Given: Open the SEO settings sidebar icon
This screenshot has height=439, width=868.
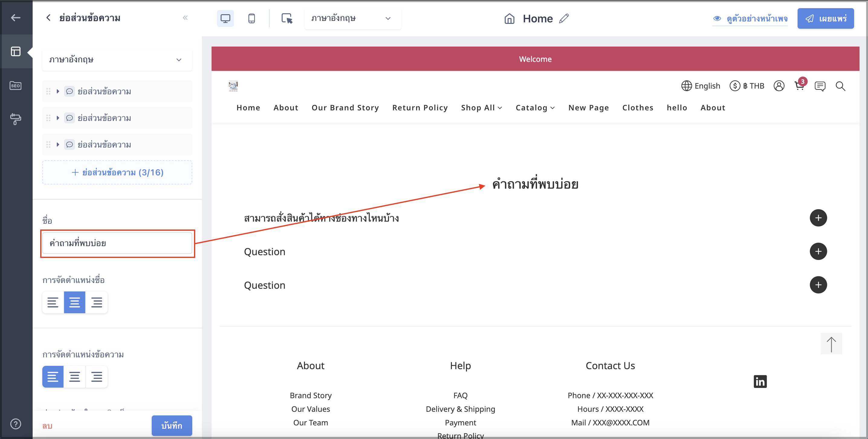Looking at the screenshot, I should pyautogui.click(x=15, y=86).
